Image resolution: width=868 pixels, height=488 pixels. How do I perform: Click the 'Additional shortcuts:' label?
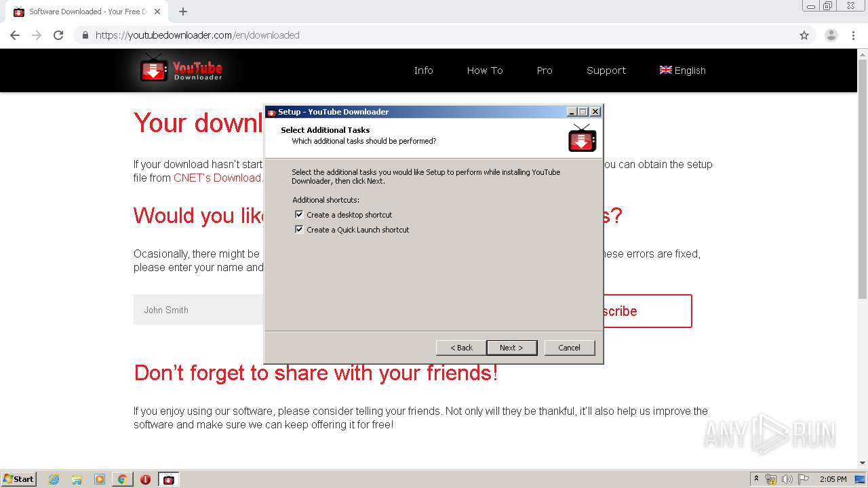326,200
